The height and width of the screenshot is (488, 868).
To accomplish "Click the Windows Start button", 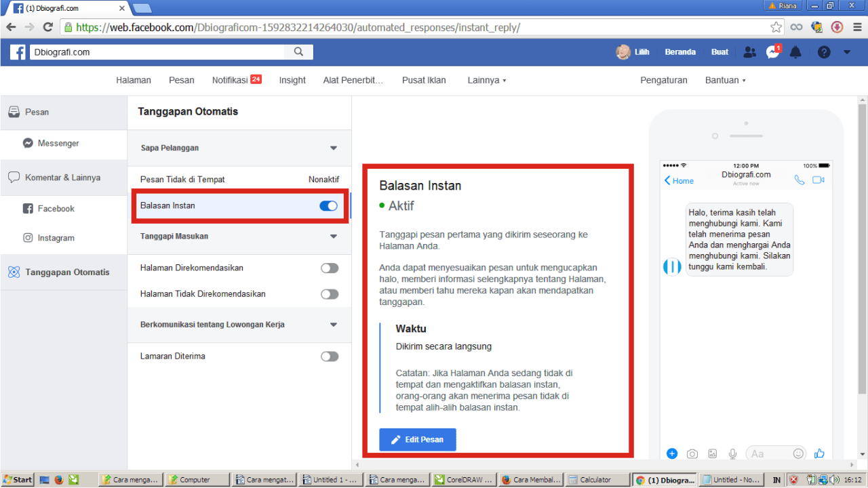I will (18, 479).
